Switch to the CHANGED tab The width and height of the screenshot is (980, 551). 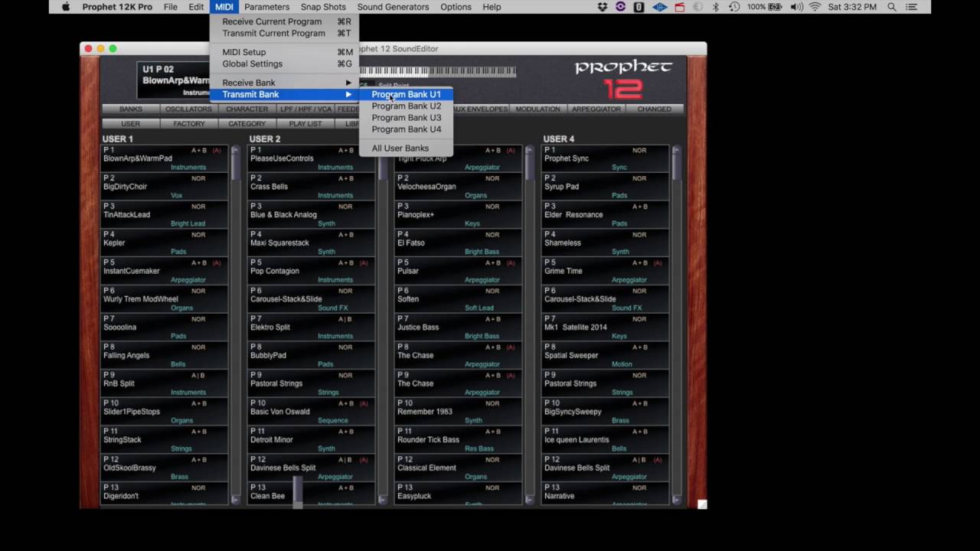point(655,109)
